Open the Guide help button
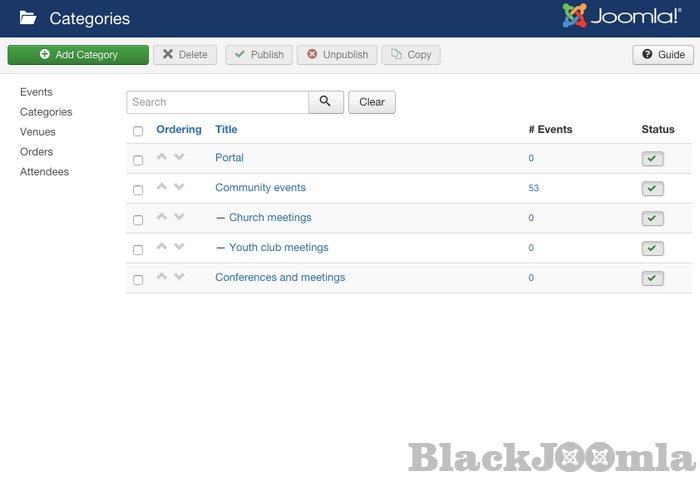Viewport: 700px width, 477px height. click(662, 55)
